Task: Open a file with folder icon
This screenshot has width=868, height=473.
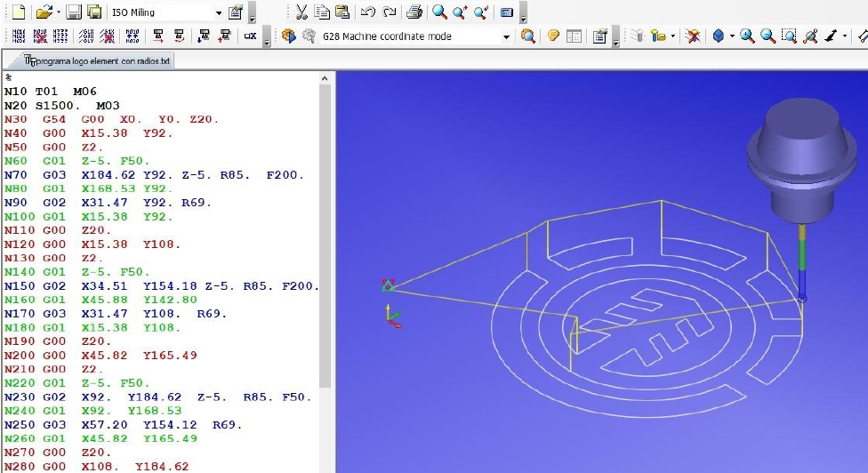Action: pyautogui.click(x=44, y=12)
